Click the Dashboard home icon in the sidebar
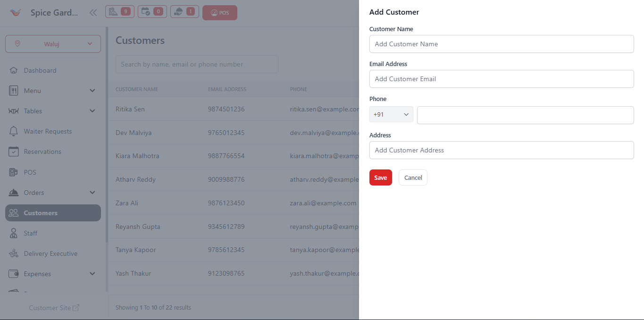This screenshot has height=320, width=644. tap(15, 70)
